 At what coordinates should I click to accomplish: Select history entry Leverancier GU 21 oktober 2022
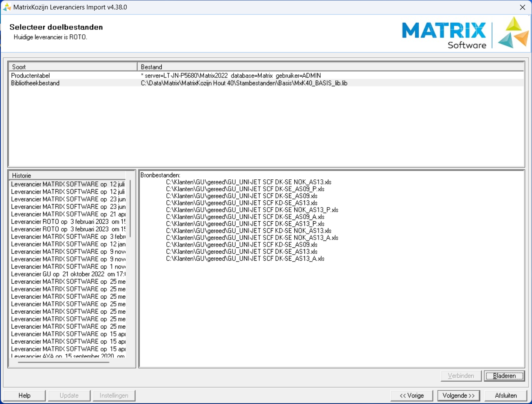[68, 274]
